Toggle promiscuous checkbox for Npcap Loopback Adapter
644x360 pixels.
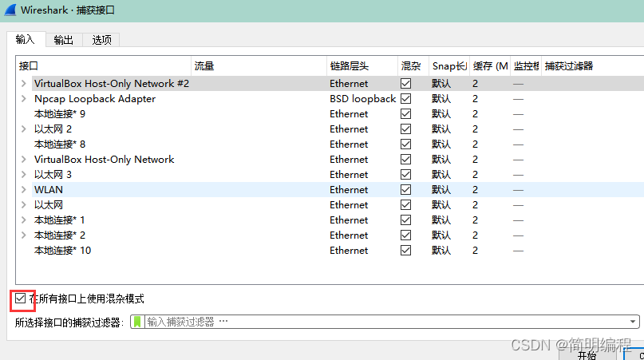[x=405, y=99]
